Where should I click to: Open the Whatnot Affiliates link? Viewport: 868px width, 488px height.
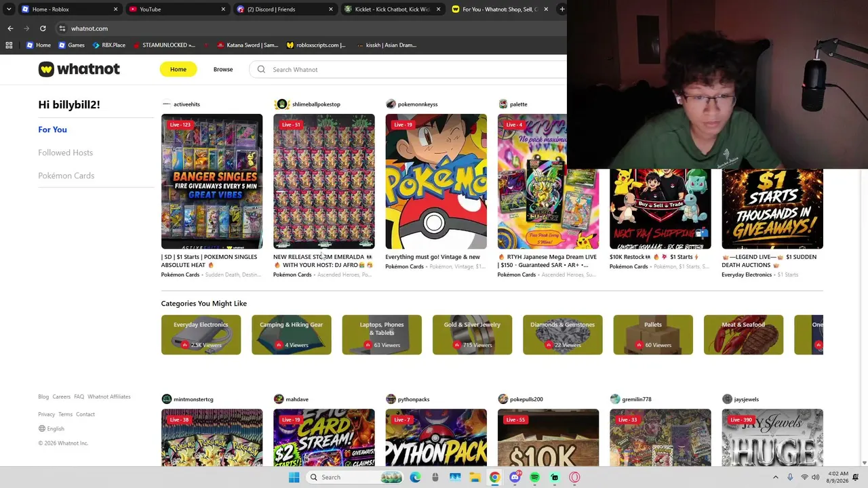click(x=109, y=396)
